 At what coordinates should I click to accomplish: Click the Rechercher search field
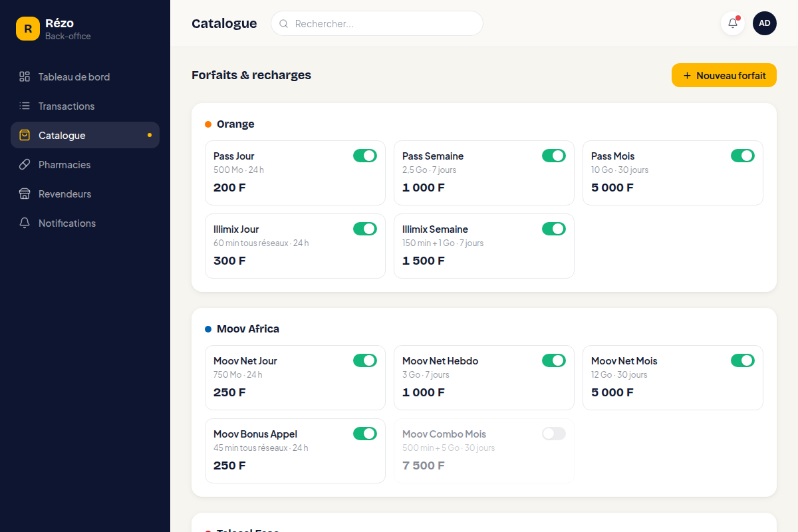tap(377, 23)
